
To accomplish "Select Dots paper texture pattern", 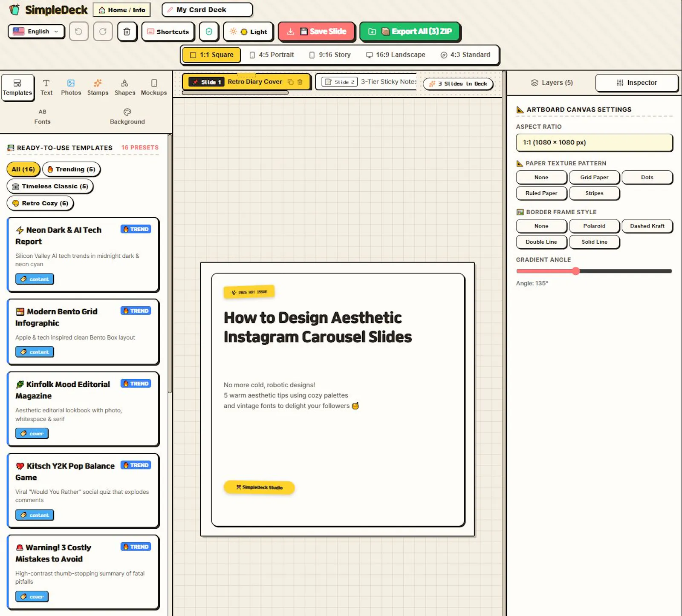I will (x=647, y=177).
